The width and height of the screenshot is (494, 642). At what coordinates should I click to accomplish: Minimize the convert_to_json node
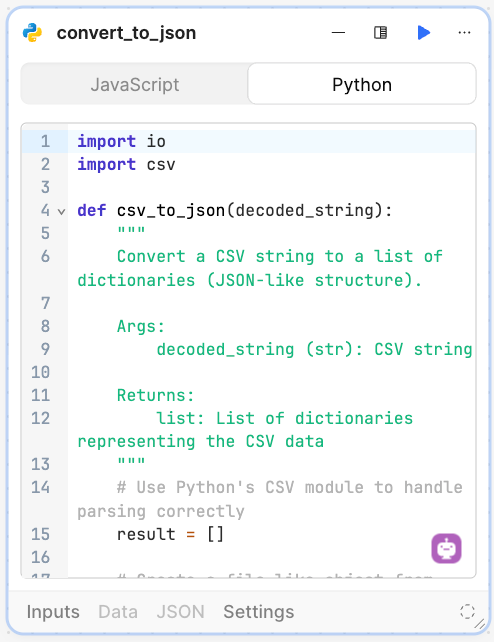tap(338, 33)
